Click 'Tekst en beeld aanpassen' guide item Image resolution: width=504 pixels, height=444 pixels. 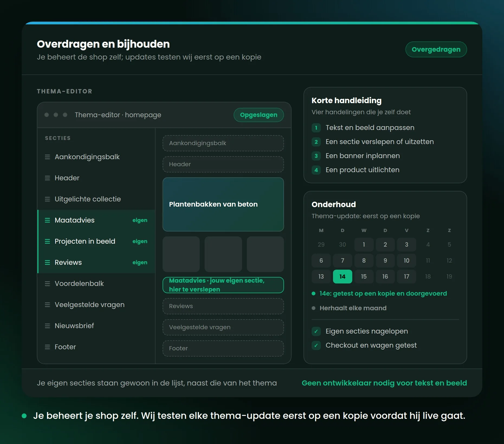[370, 128]
